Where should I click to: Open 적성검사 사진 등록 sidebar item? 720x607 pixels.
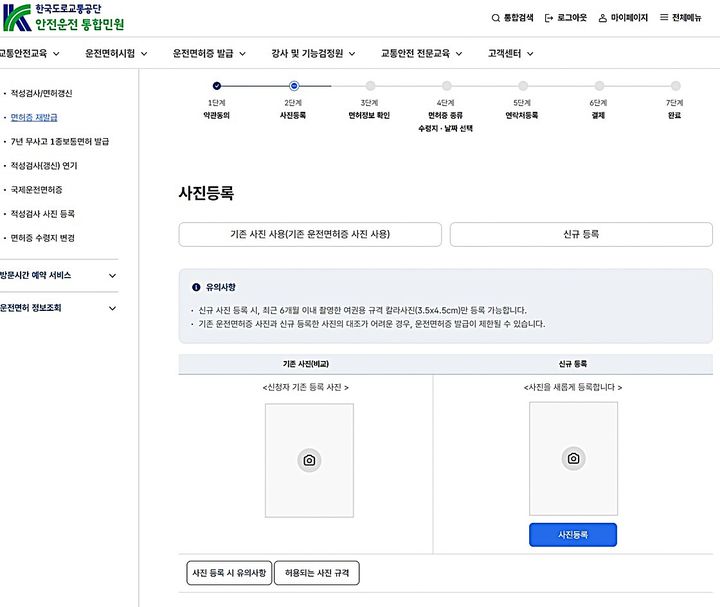42,214
